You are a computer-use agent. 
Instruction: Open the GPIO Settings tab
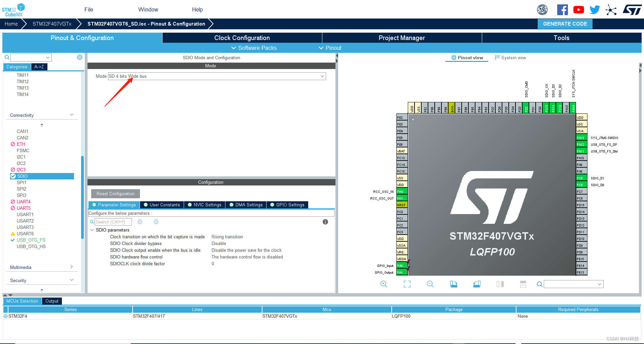point(287,205)
